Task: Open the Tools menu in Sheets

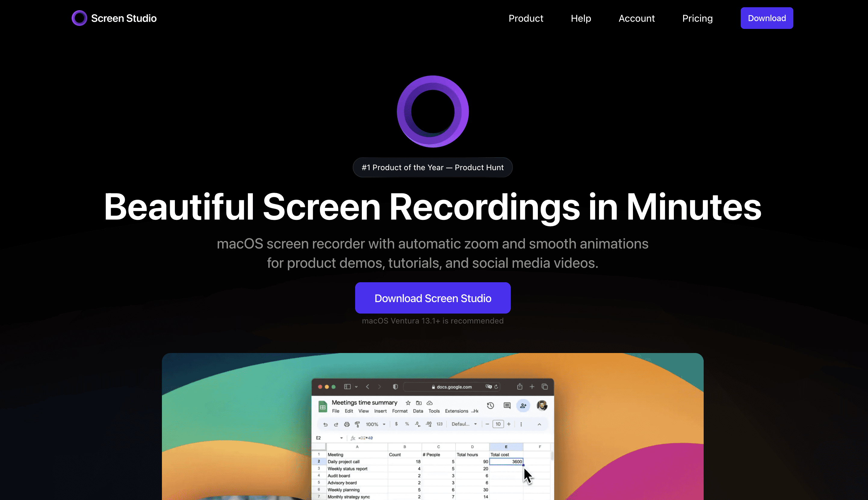Action: point(434,411)
